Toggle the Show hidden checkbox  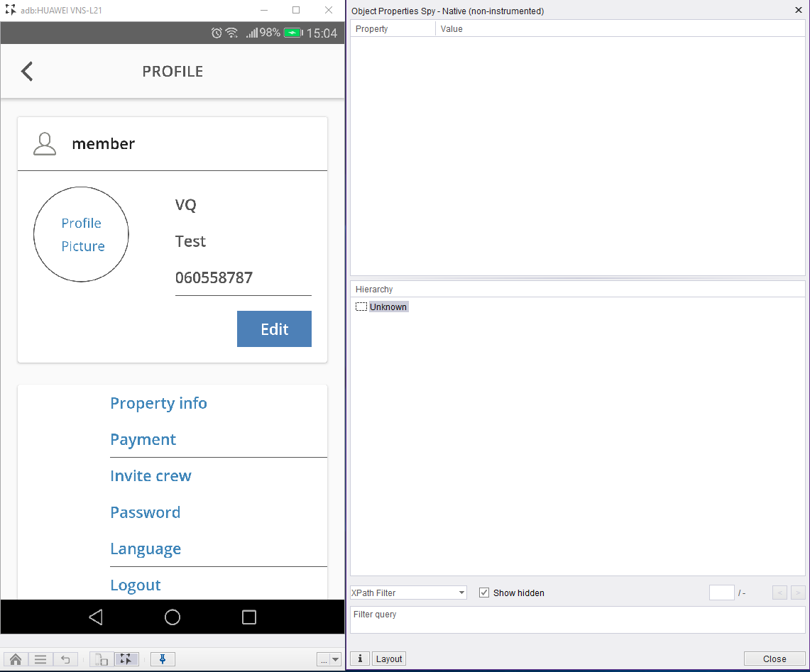(x=484, y=593)
